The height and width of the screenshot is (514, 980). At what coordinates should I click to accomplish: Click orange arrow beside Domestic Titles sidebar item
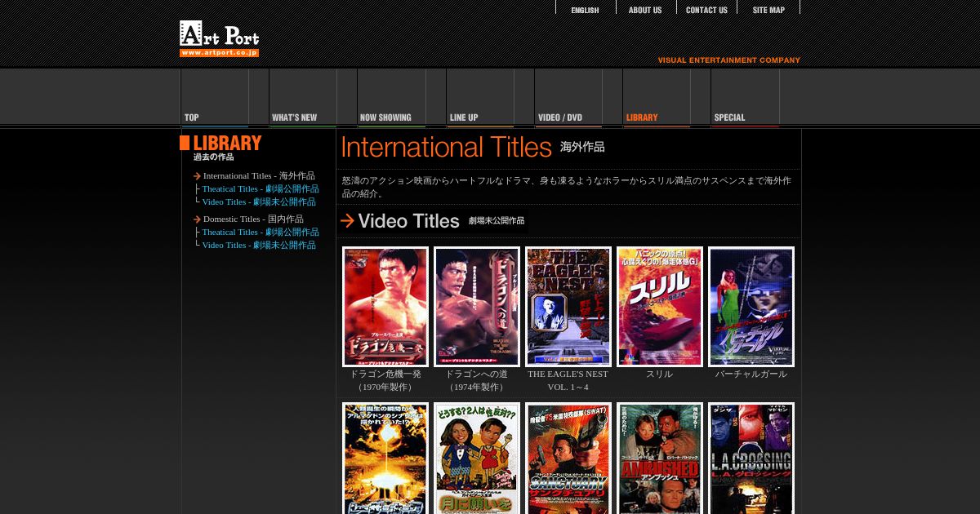(197, 219)
